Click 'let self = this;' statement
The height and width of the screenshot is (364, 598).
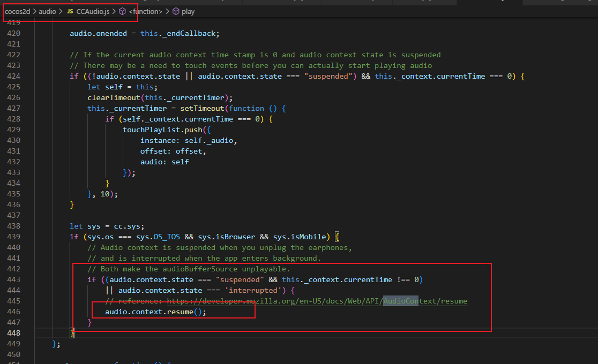tap(122, 87)
